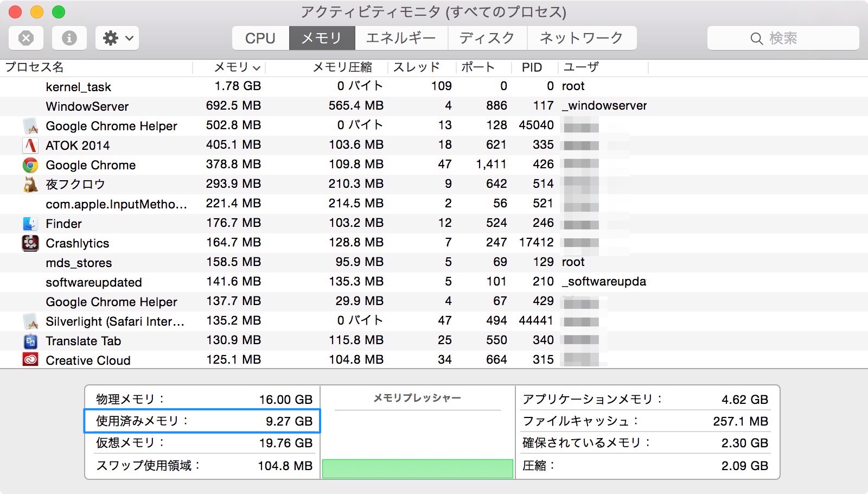The height and width of the screenshot is (494, 868).
Task: Click the ATOK 2014 app icon
Action: coord(30,145)
